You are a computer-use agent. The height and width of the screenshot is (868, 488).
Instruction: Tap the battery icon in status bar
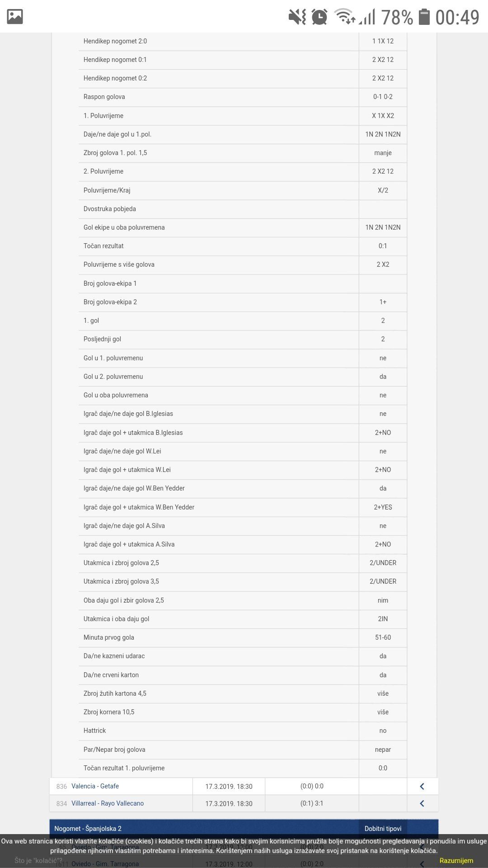point(424,17)
